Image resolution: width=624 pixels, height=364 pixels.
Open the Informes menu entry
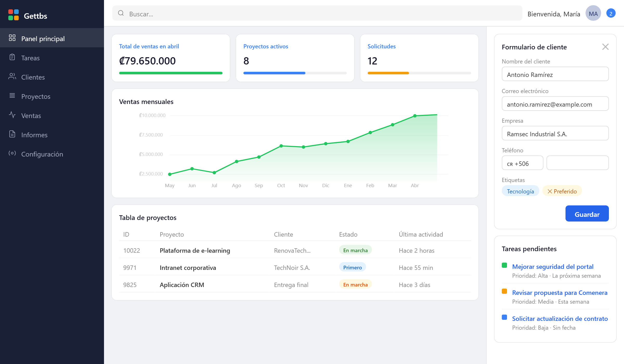click(34, 135)
